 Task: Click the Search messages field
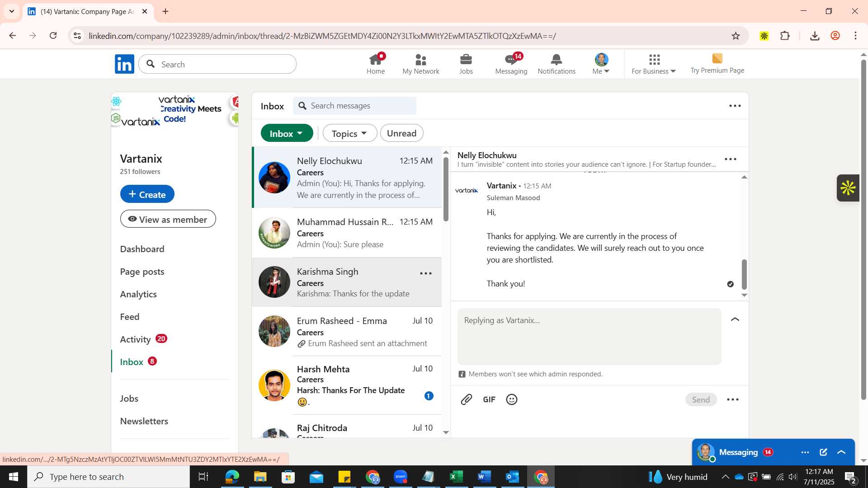click(355, 106)
